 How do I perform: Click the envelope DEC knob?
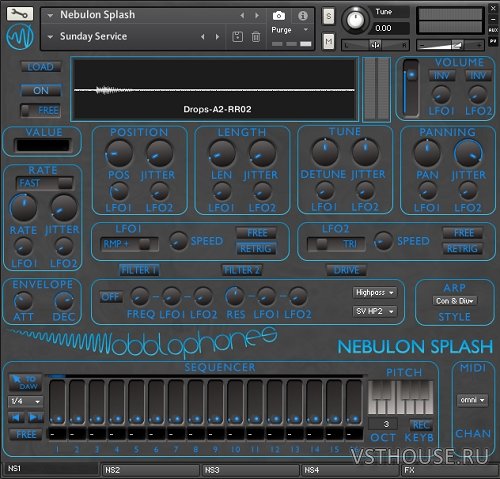(64, 301)
